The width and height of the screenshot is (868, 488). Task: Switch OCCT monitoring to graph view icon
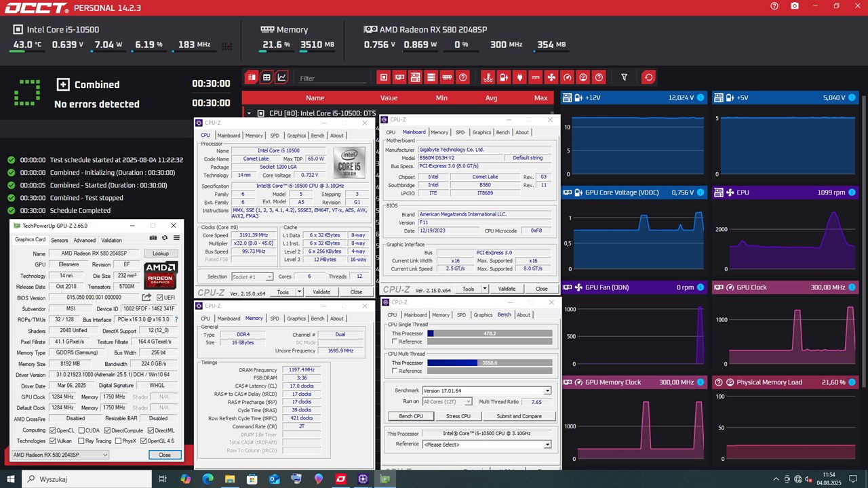281,77
